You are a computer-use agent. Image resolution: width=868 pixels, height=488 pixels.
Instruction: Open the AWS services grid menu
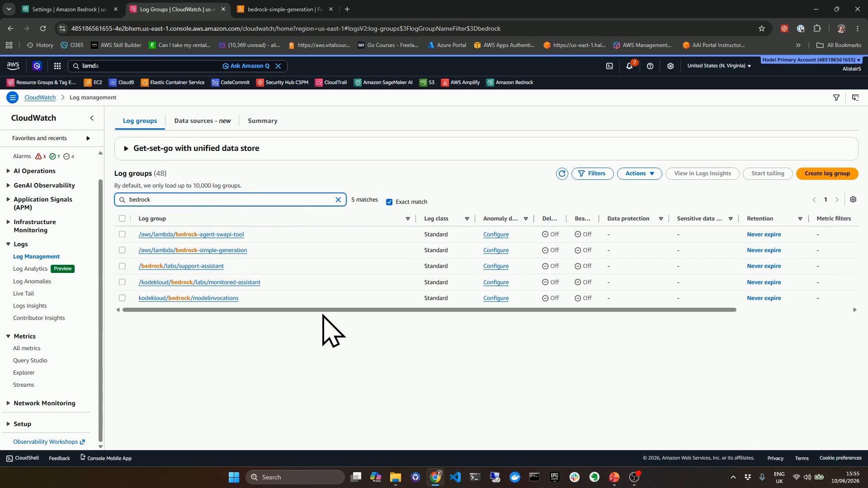[x=57, y=66]
